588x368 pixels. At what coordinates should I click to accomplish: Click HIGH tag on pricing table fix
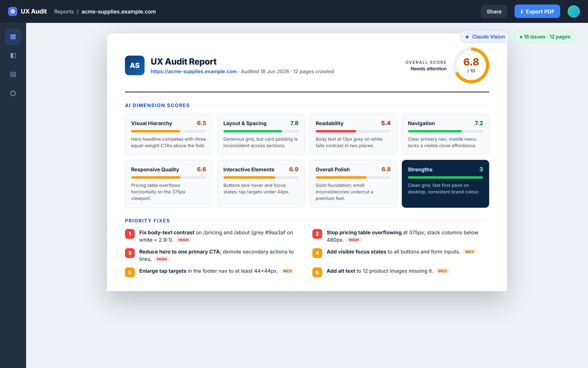tap(354, 240)
